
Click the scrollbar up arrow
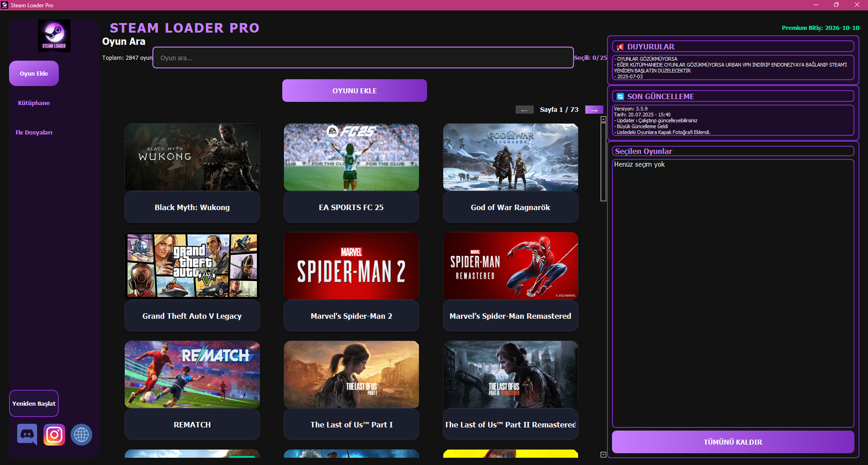pos(603,120)
